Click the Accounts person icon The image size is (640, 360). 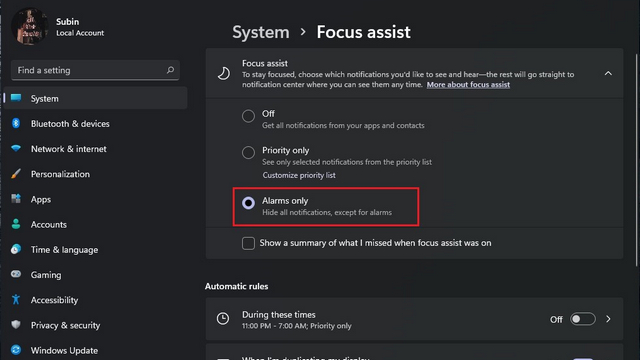16,224
